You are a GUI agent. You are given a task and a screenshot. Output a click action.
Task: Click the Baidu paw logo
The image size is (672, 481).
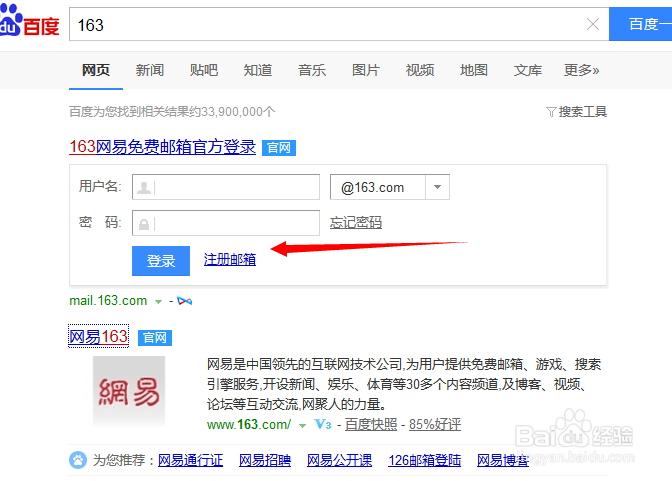coord(29,21)
